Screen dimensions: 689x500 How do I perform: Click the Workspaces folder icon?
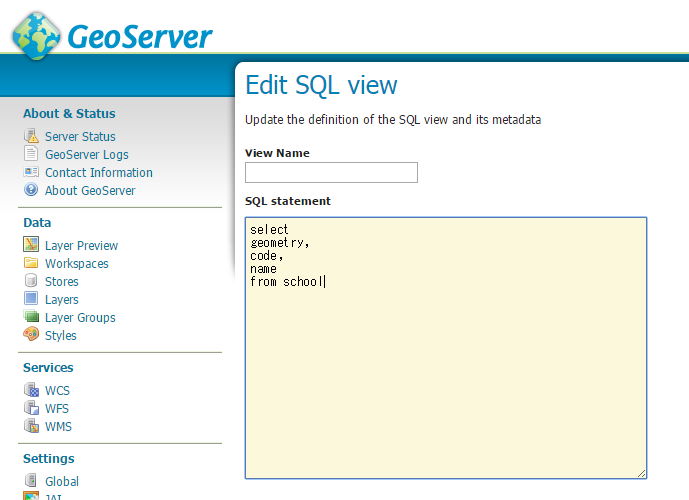31,264
